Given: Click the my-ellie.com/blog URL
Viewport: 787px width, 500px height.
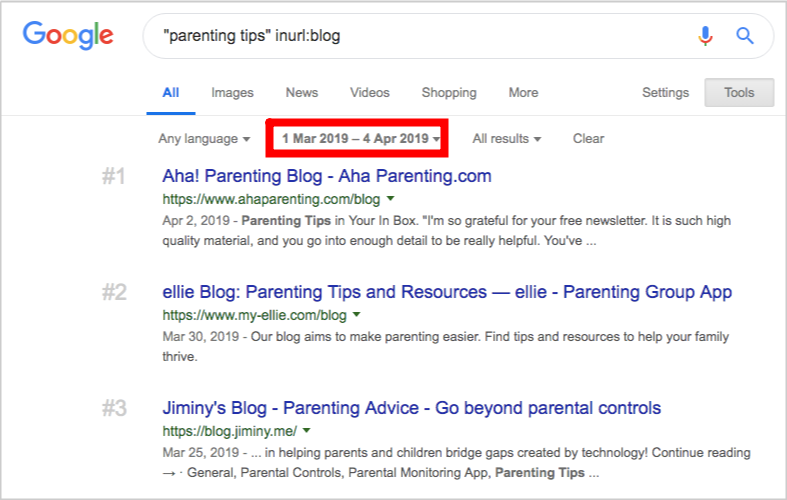Looking at the screenshot, I should pos(254,315).
